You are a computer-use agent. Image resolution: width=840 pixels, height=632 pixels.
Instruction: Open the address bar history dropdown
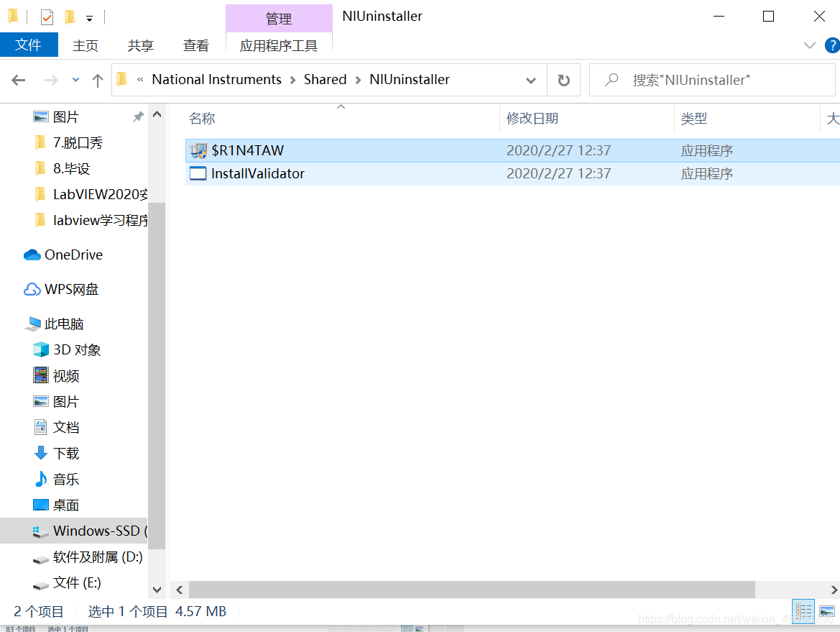coord(531,81)
